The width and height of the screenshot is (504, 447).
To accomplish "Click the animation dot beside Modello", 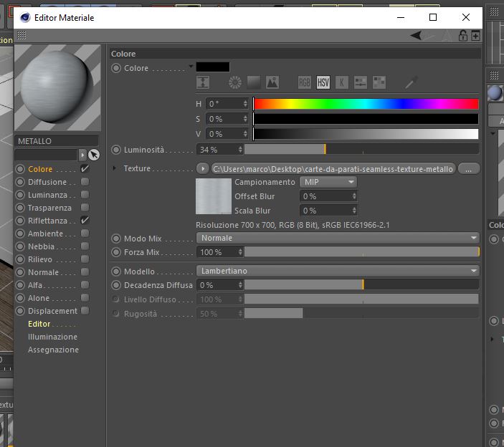I will (x=116, y=271).
